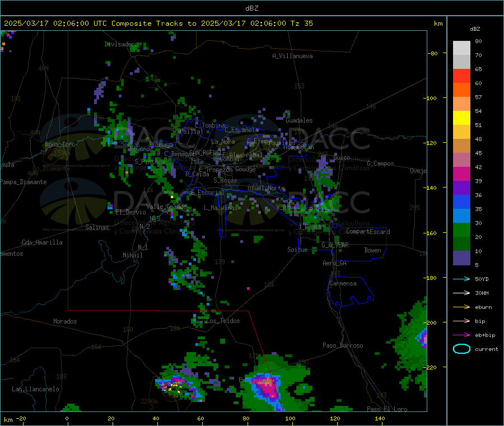The width and height of the screenshot is (504, 426).
Task: Select the red 60 dBZ color swatch
Action: click(461, 76)
